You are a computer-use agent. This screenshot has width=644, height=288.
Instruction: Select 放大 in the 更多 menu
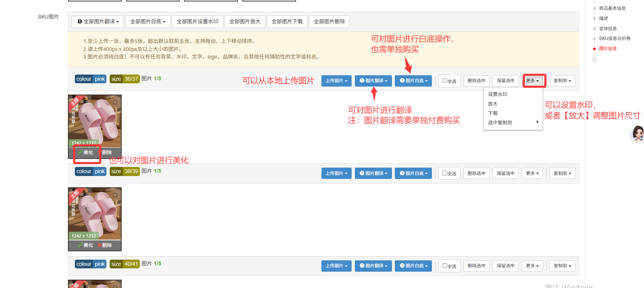tap(493, 104)
